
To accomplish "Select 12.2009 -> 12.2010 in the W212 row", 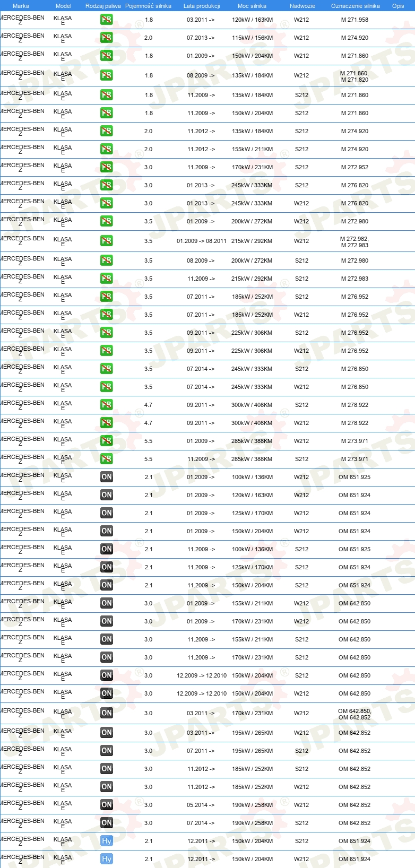I will 202,693.
